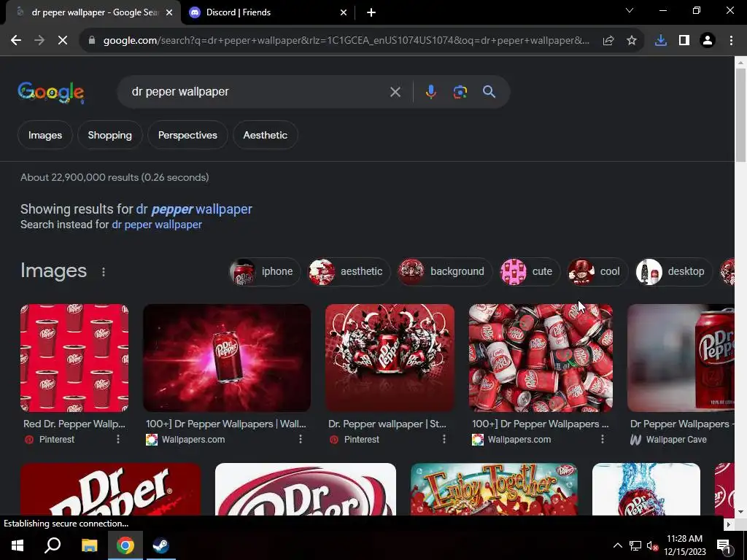
Task: Filter images by aesthetic chip
Action: [x=349, y=271]
